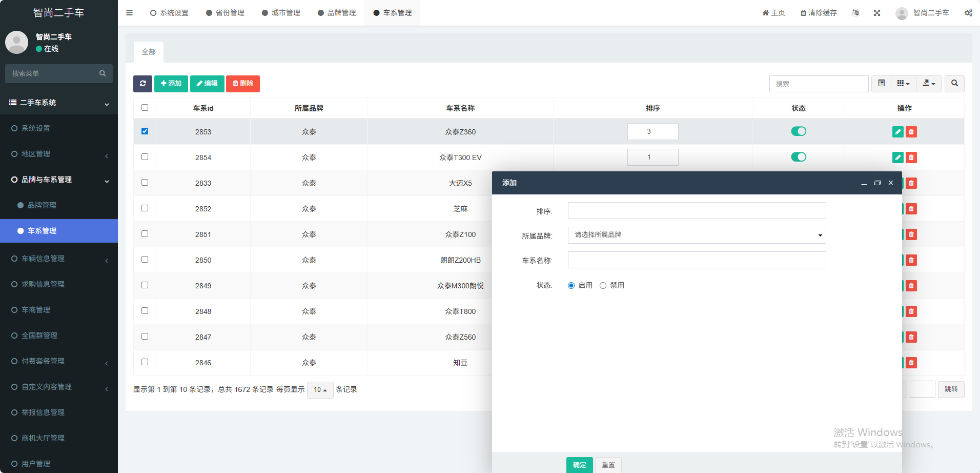Open the 所属品牌 dropdown in the form
The width and height of the screenshot is (980, 473).
(x=697, y=235)
